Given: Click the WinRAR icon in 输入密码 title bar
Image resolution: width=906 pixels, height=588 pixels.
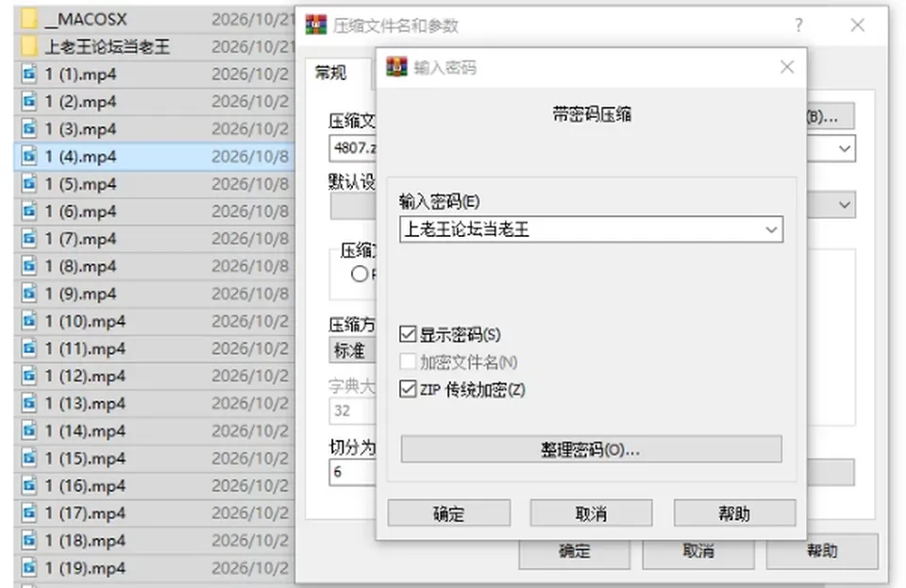Looking at the screenshot, I should pyautogui.click(x=396, y=67).
